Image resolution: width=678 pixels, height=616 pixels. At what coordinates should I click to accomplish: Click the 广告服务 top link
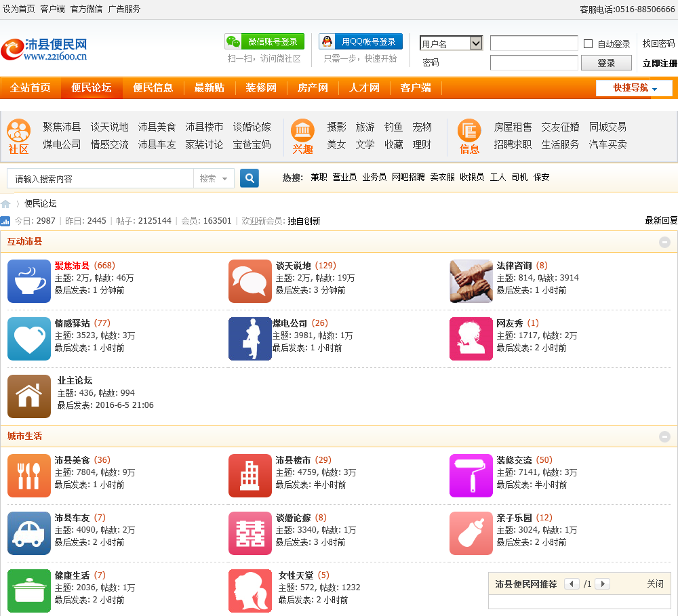(x=124, y=9)
